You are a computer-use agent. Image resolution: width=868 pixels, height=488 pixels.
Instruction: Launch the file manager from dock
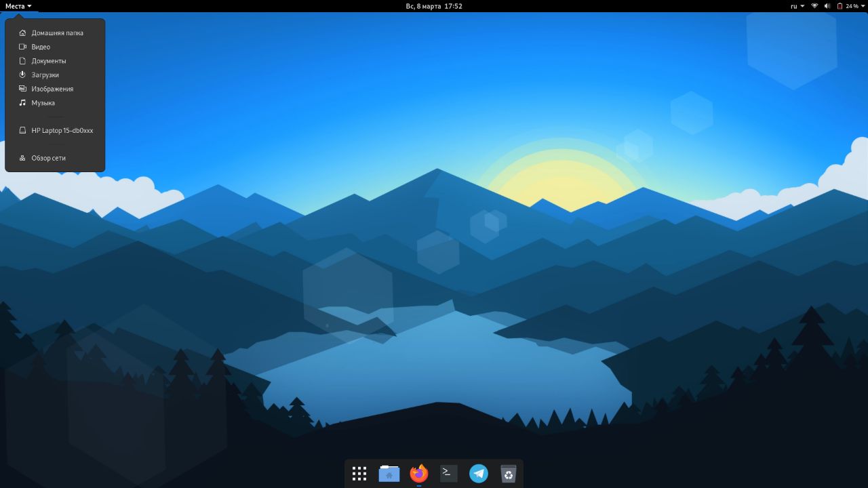(389, 473)
